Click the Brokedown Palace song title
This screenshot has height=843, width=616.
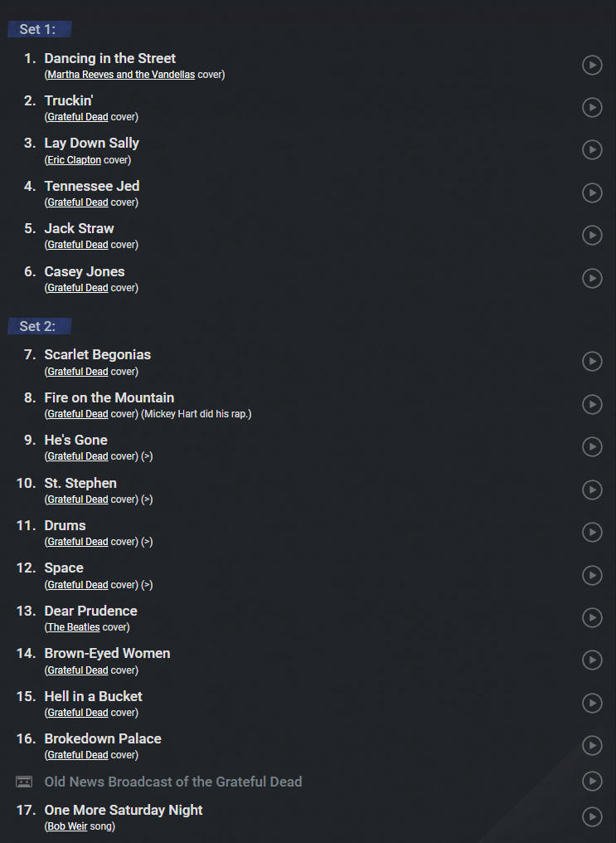click(103, 738)
